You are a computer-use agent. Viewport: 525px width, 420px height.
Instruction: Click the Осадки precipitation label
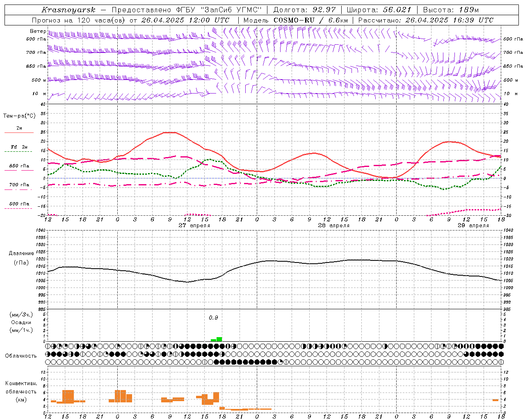click(x=21, y=322)
